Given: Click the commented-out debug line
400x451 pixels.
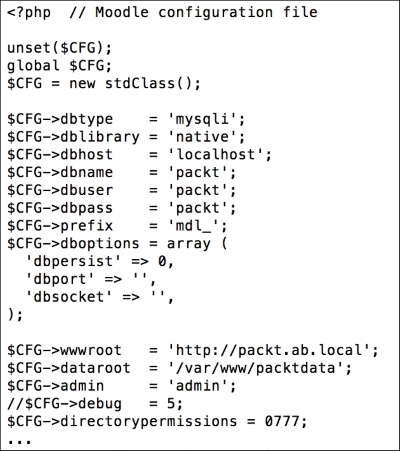Looking at the screenshot, I should [95, 403].
